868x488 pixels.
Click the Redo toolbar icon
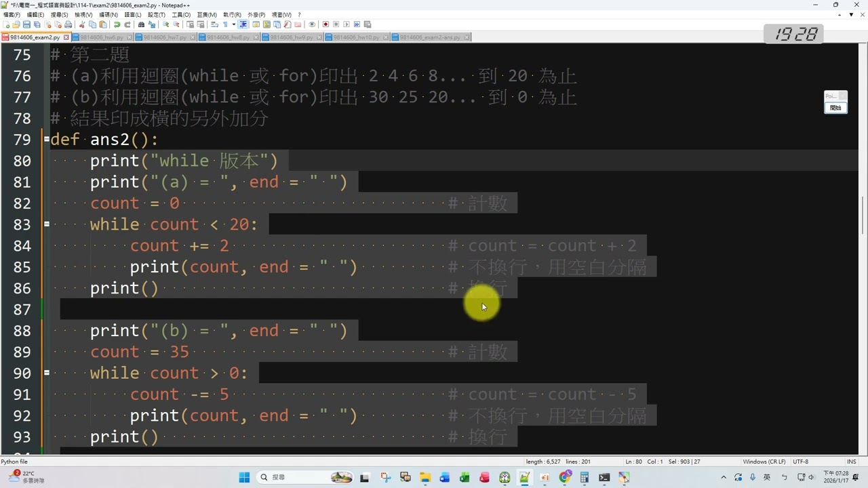click(x=127, y=24)
